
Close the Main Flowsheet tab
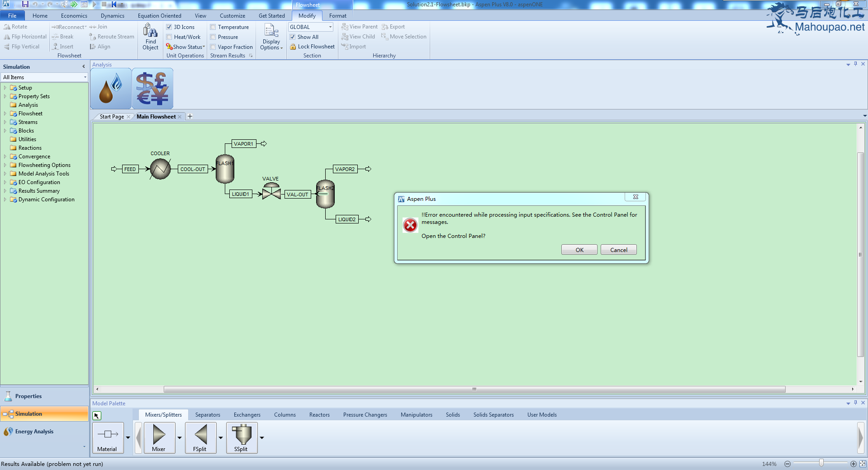(x=180, y=117)
